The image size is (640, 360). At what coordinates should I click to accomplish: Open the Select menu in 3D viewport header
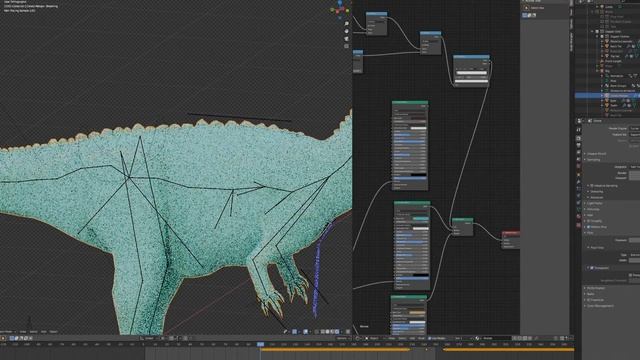(x=33, y=332)
